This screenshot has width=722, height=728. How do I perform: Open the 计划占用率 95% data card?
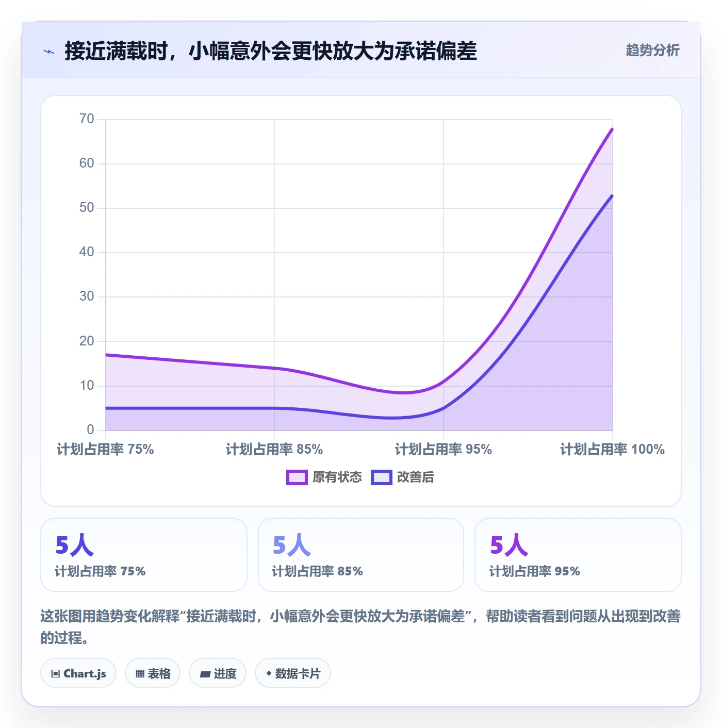(x=578, y=555)
